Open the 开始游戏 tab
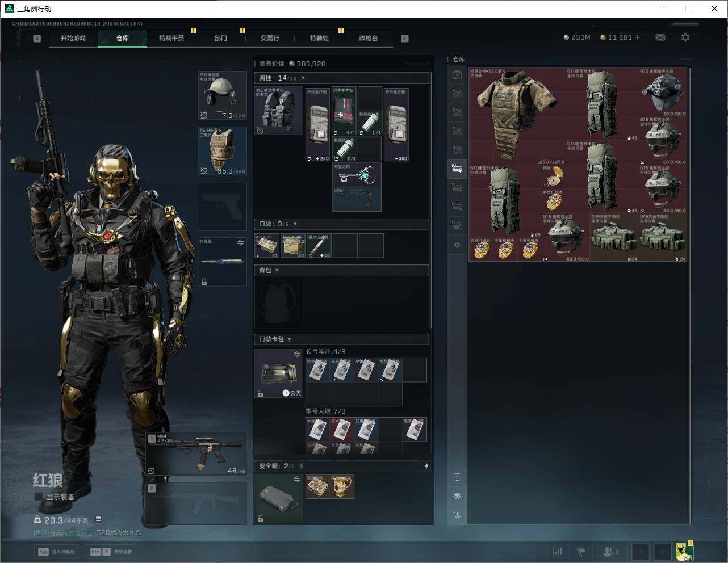 click(x=73, y=38)
